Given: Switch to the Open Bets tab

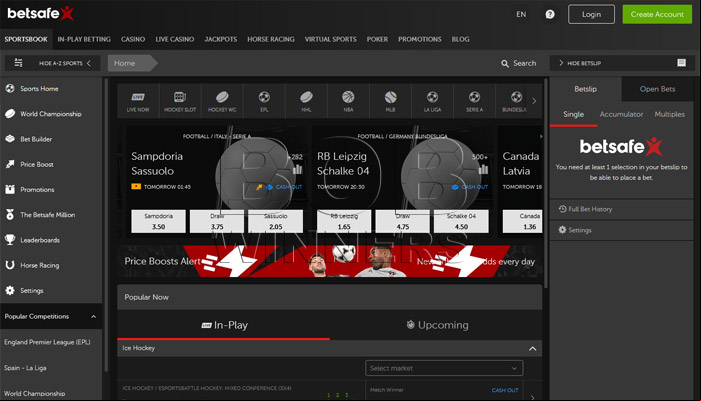Looking at the screenshot, I should [x=657, y=89].
